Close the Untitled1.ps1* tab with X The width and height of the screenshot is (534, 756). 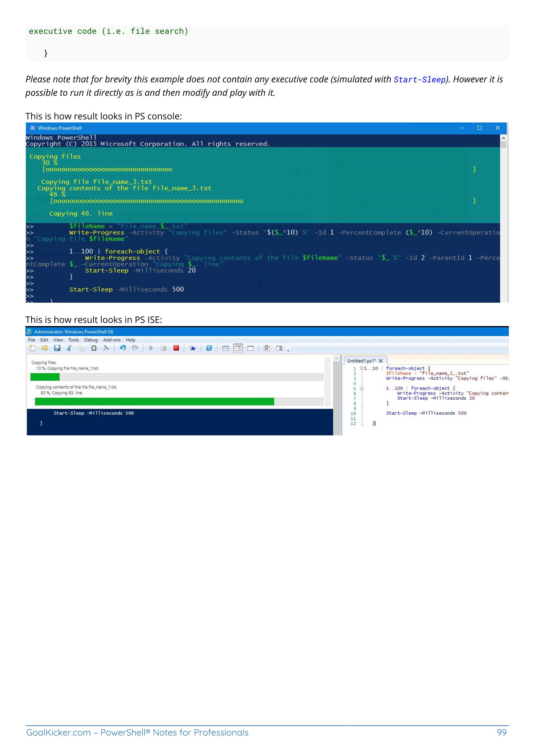[x=381, y=361]
